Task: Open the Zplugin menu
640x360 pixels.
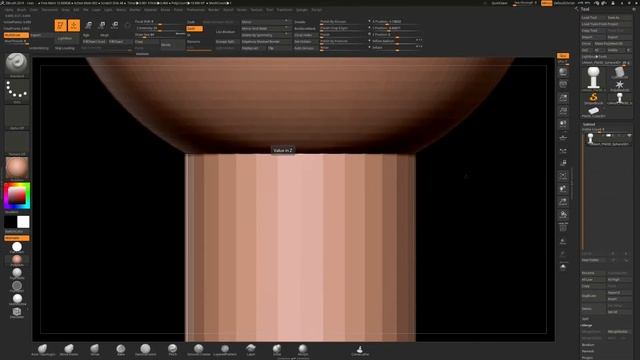Action: [x=302, y=10]
